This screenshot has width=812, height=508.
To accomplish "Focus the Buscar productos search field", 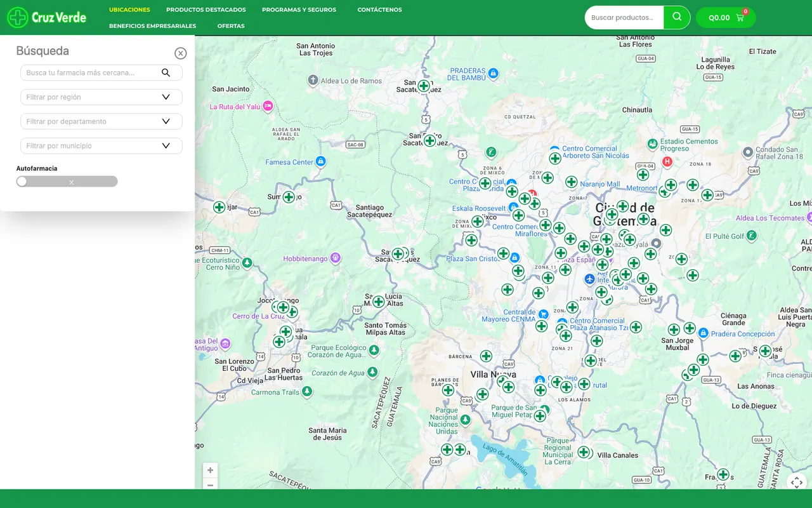I will click(x=624, y=18).
